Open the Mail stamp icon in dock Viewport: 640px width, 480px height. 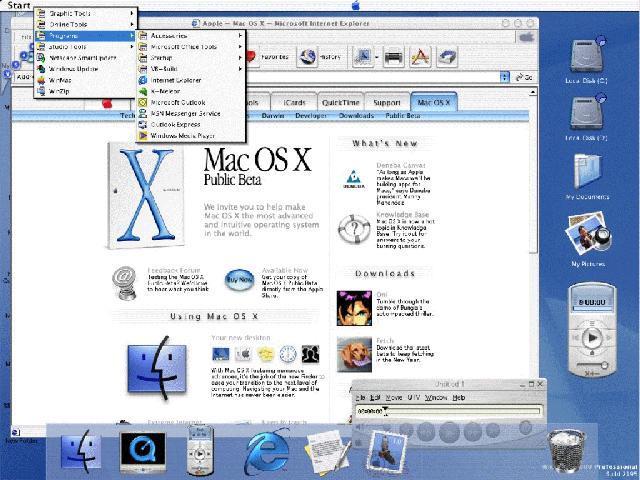(x=386, y=452)
